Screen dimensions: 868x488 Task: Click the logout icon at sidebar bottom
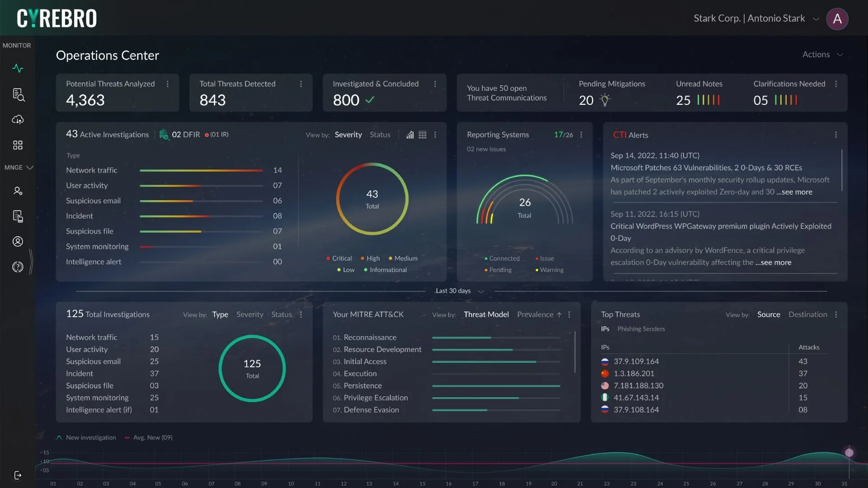(x=18, y=475)
